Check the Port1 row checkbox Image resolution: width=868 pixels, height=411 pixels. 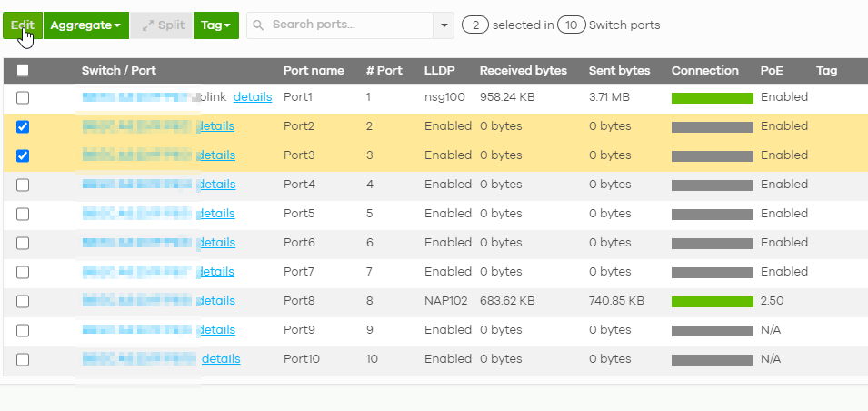coord(23,97)
